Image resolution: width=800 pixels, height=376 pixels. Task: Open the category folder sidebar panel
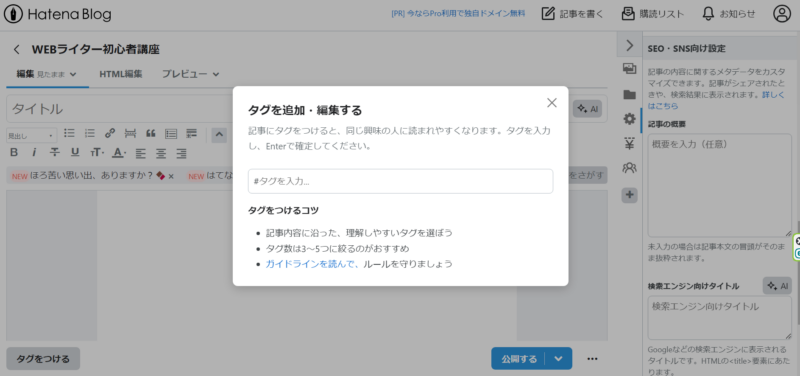tap(630, 94)
